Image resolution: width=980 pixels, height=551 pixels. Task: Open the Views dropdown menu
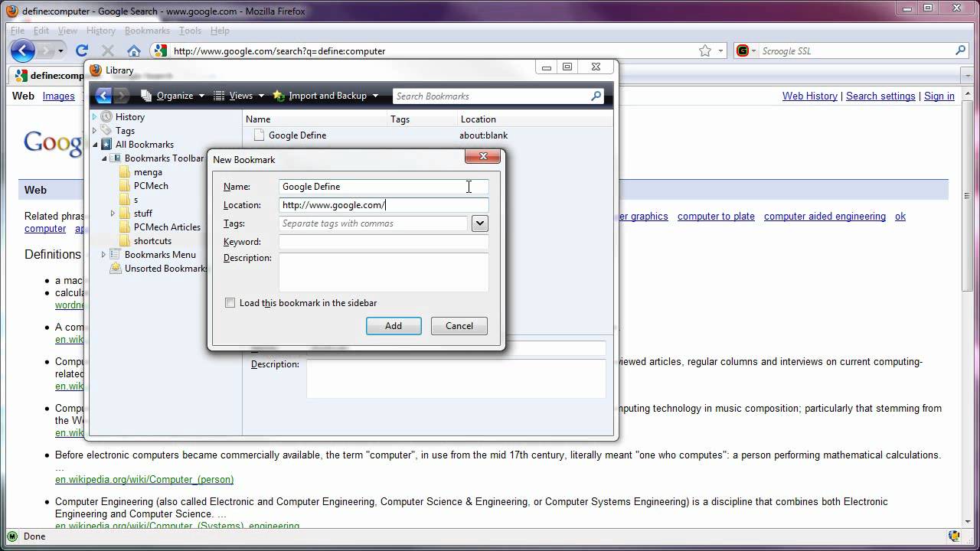pos(238,96)
